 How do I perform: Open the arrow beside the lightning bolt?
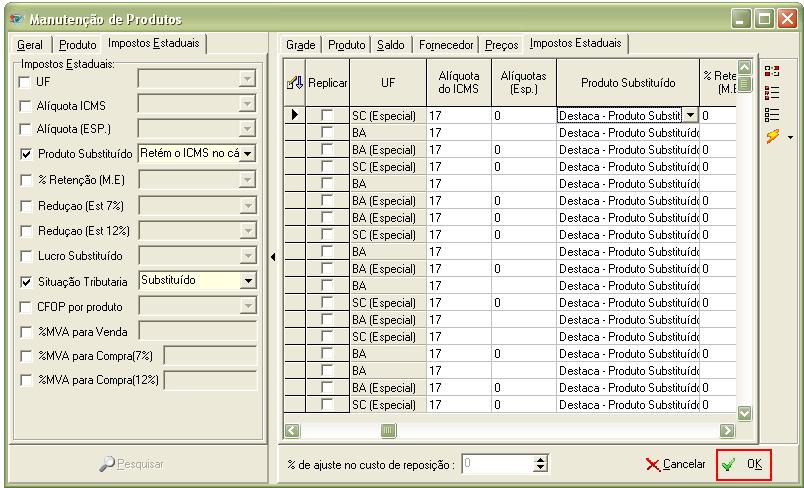[790, 137]
